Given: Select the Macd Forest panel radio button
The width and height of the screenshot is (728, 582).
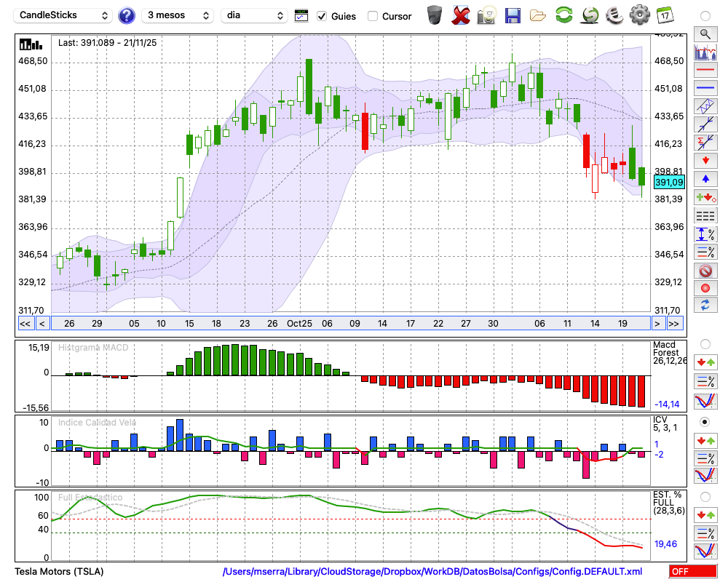Looking at the screenshot, I should tap(705, 344).
